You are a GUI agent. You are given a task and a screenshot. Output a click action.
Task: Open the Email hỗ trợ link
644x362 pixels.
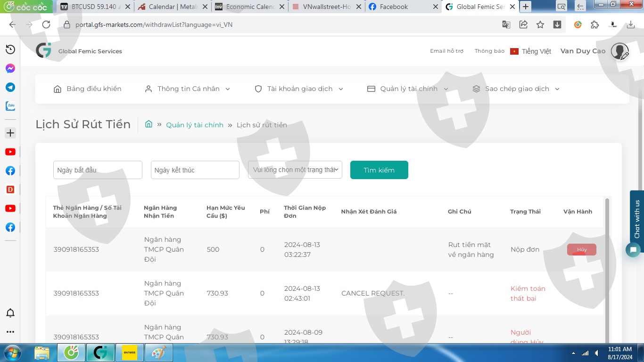point(446,51)
